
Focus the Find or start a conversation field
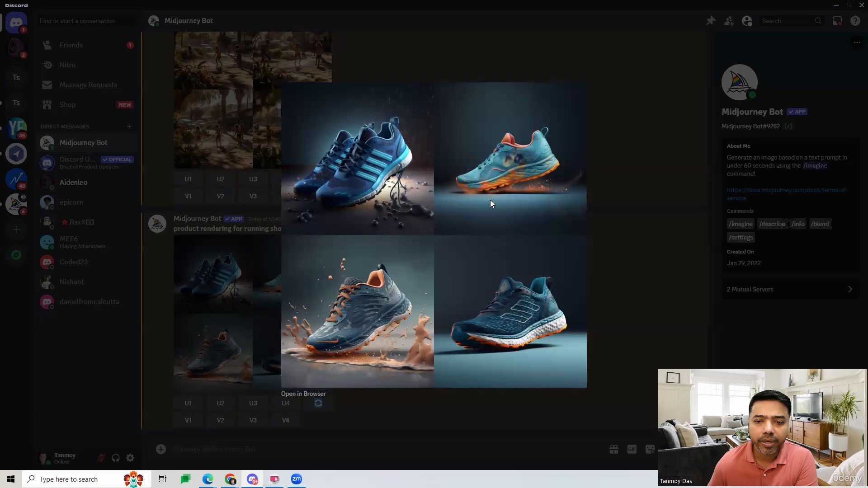click(x=87, y=21)
